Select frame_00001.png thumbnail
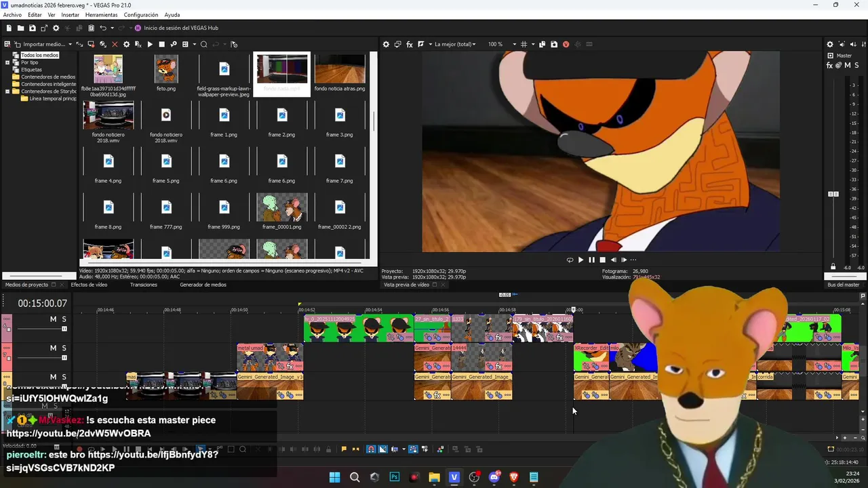This screenshot has width=868, height=488. (x=282, y=207)
